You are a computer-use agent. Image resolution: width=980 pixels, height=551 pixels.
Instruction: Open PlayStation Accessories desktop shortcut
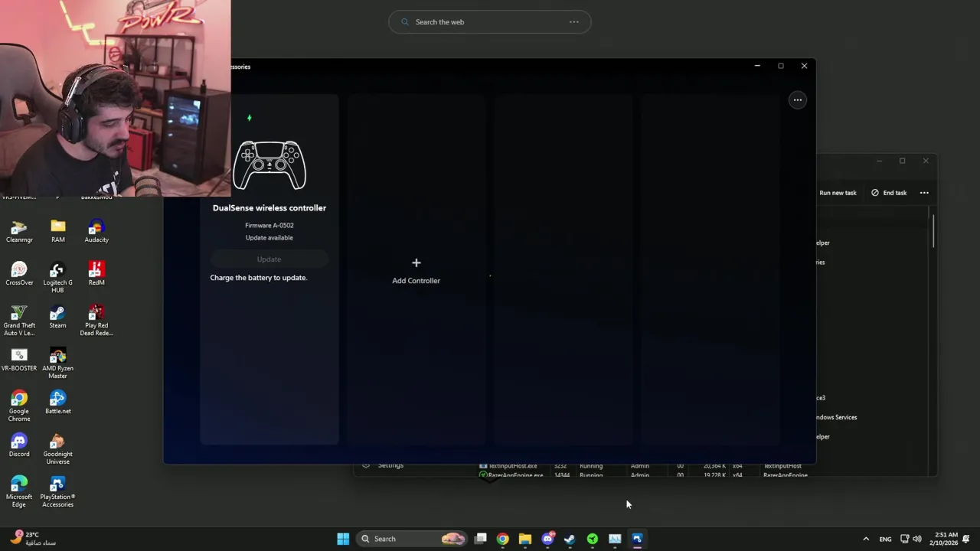pyautogui.click(x=58, y=492)
